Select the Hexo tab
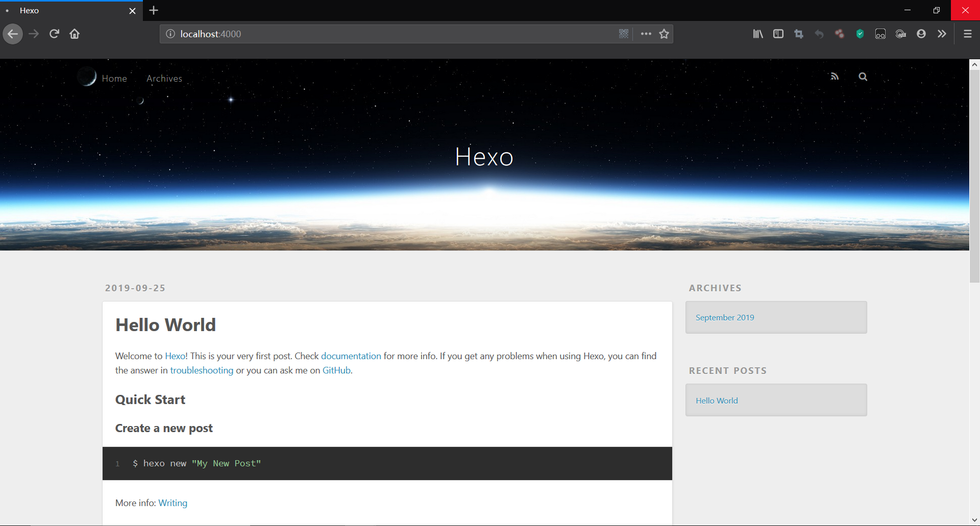Viewport: 980px width, 526px height. 71,11
